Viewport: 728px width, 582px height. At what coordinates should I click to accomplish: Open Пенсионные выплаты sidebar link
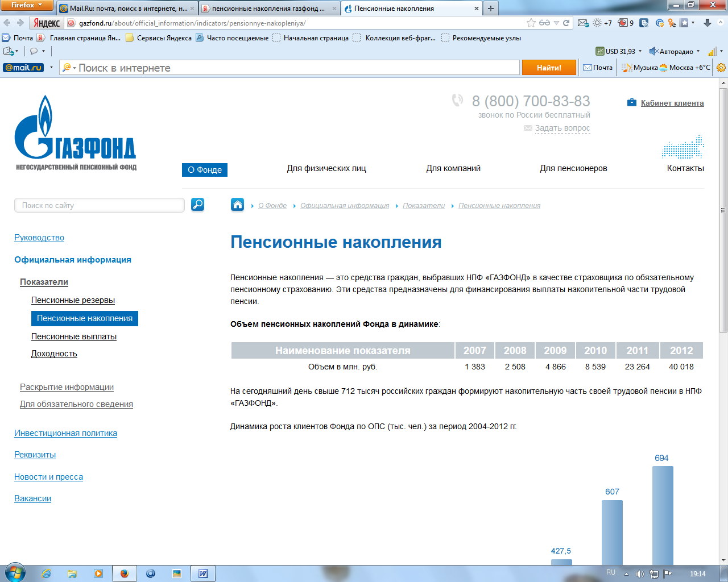point(74,336)
